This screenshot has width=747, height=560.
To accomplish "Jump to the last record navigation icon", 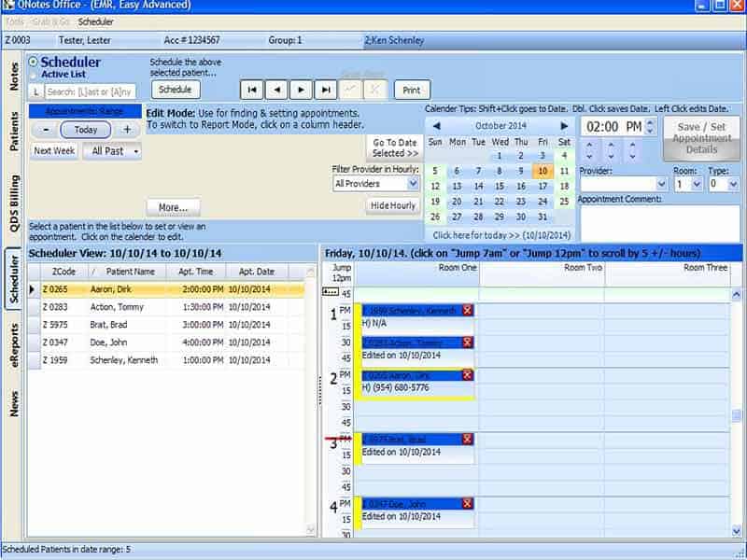I will 328,89.
